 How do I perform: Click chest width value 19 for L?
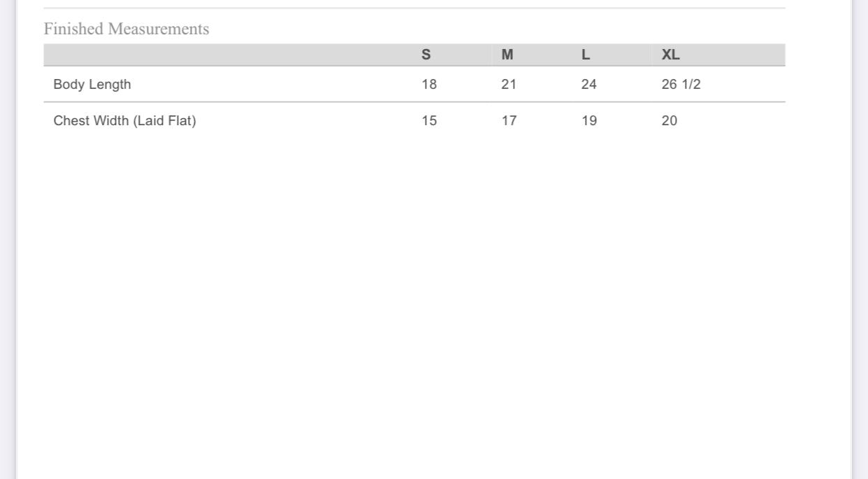tap(589, 121)
